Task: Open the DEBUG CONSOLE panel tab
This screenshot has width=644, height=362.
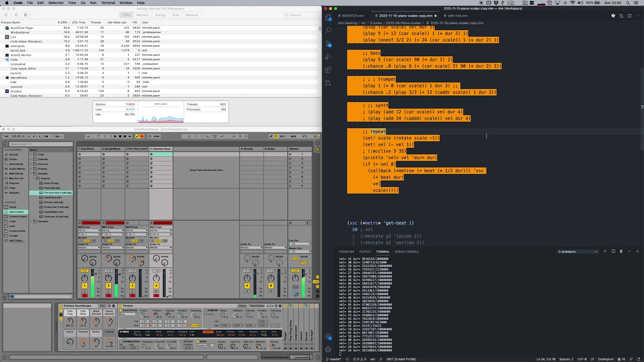Action: (x=407, y=251)
